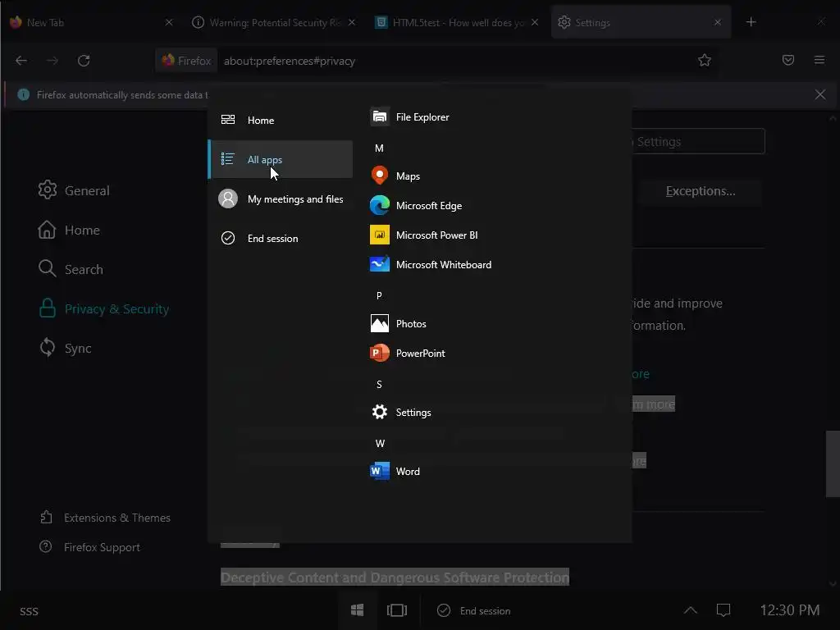Open Microsoft Edge from All apps

click(416, 206)
